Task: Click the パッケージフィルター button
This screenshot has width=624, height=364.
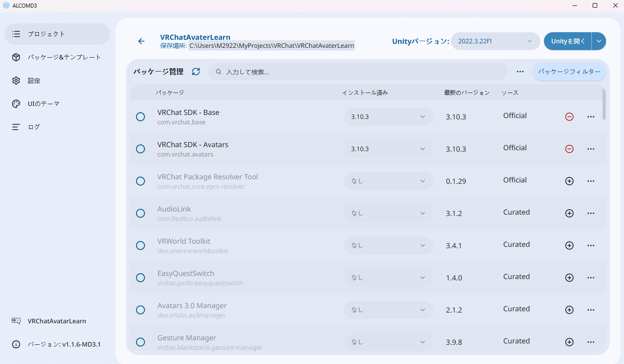Action: tap(569, 72)
